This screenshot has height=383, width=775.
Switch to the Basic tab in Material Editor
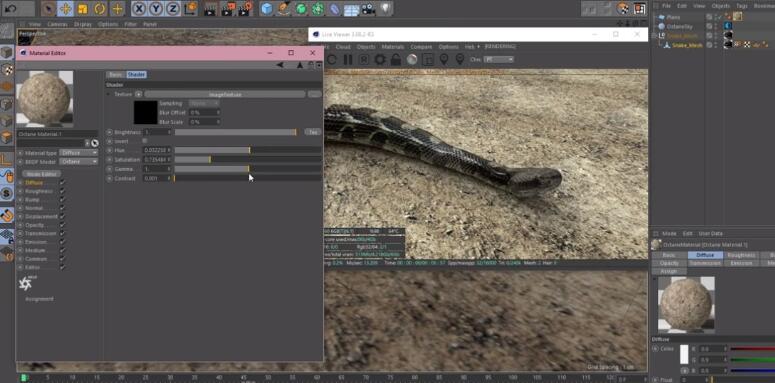point(116,75)
